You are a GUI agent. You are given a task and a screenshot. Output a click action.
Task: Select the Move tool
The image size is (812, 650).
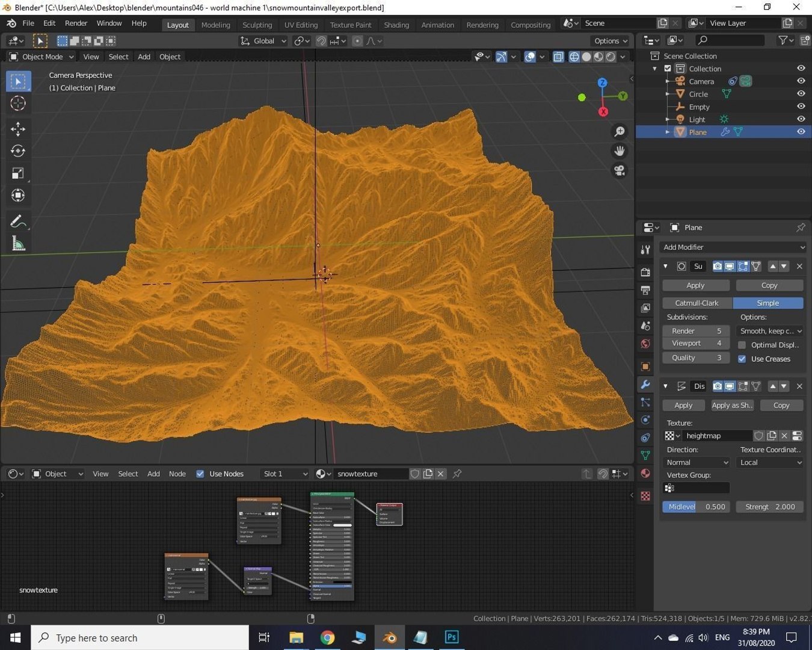pos(18,129)
